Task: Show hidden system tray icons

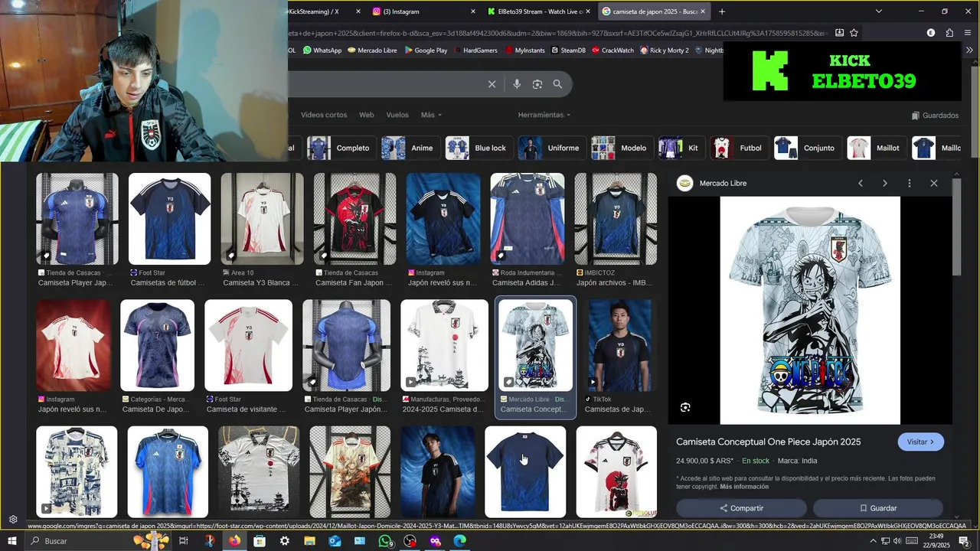Action: point(873,541)
